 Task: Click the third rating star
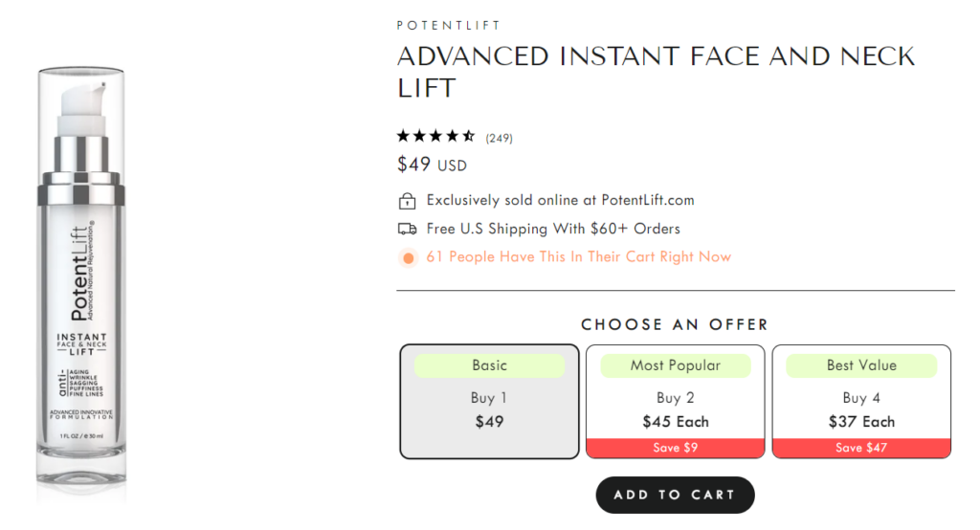tap(435, 136)
